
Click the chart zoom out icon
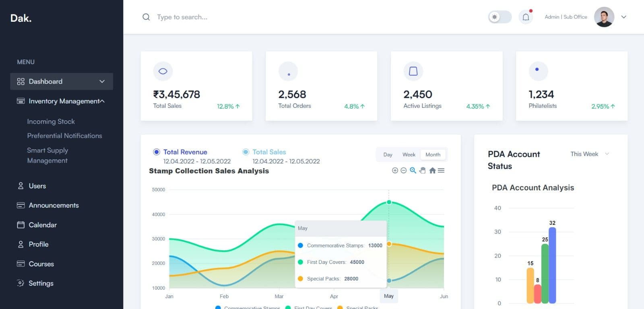403,171
